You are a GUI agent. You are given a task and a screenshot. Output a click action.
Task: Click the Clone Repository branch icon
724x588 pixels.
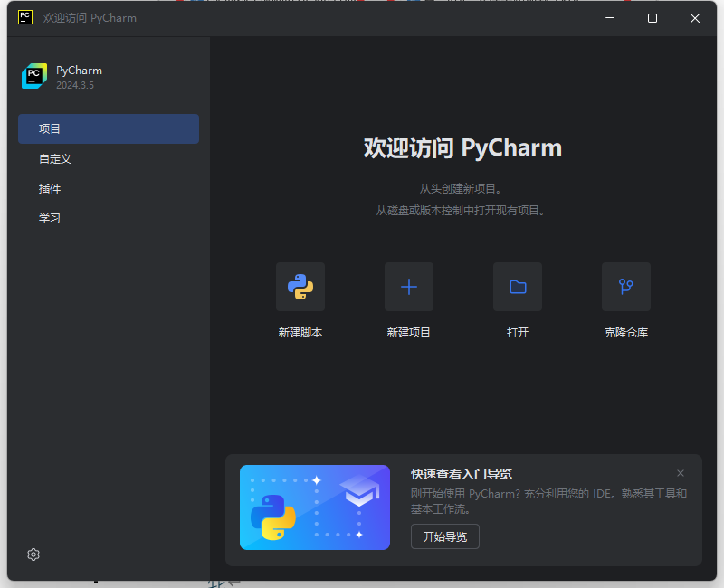pos(625,287)
